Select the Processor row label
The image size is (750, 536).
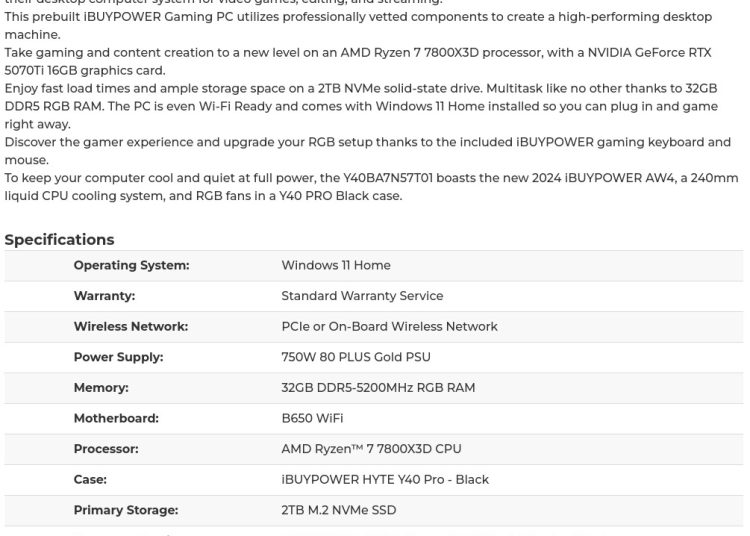click(x=106, y=449)
